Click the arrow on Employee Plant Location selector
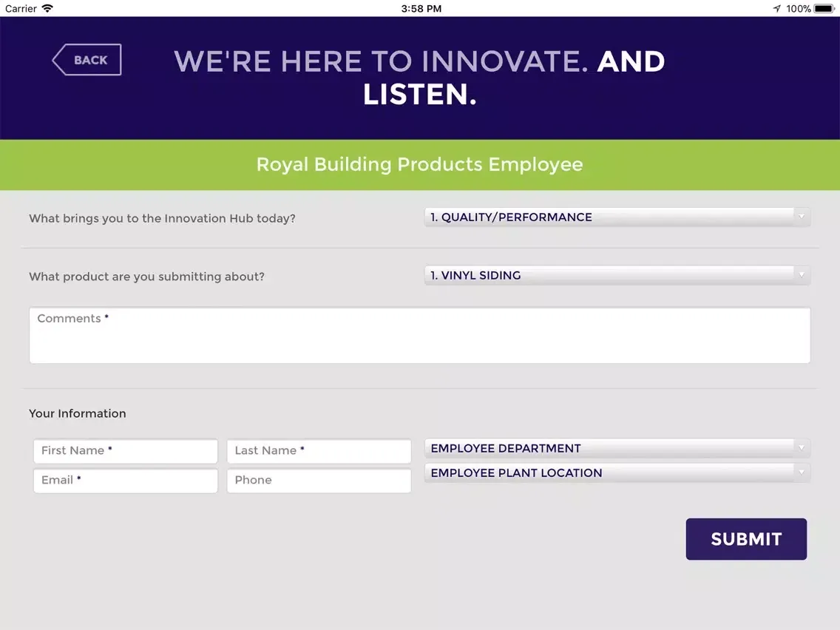The width and height of the screenshot is (840, 630). click(802, 473)
